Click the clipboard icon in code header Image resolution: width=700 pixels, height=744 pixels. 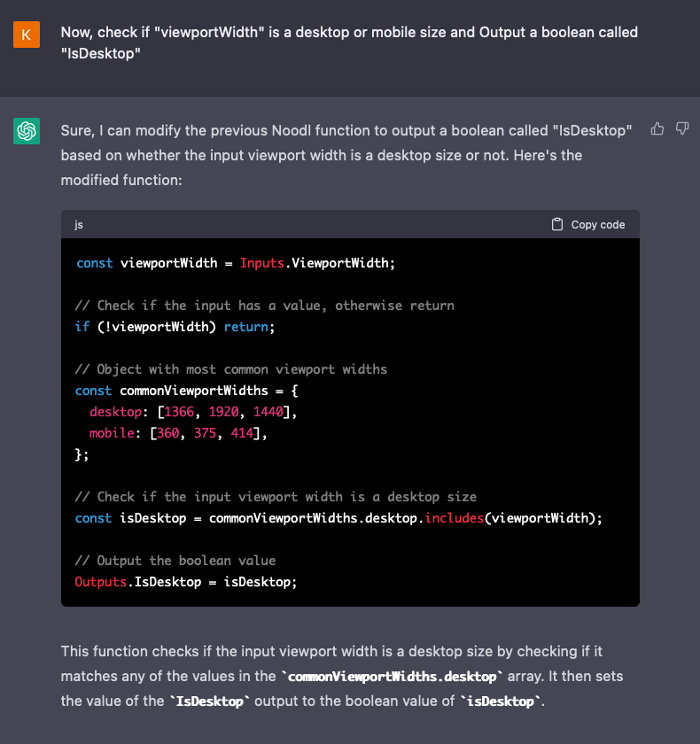[557, 224]
